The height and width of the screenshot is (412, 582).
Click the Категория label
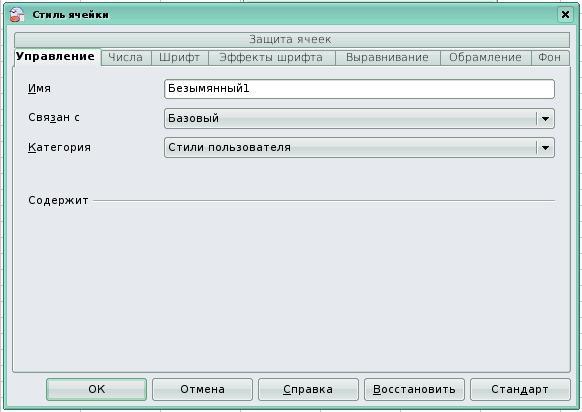(59, 147)
